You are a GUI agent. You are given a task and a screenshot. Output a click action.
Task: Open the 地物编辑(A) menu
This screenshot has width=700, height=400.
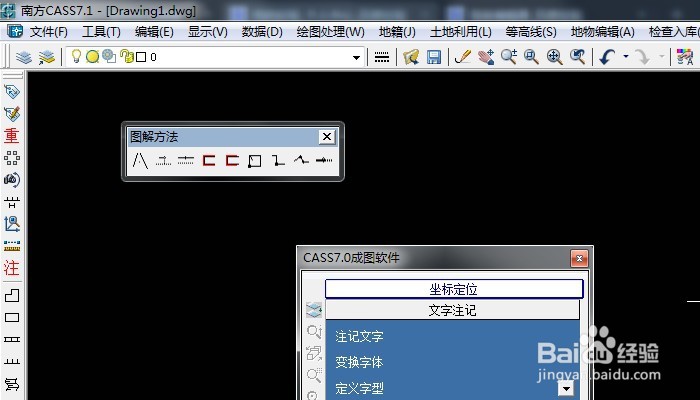click(602, 32)
